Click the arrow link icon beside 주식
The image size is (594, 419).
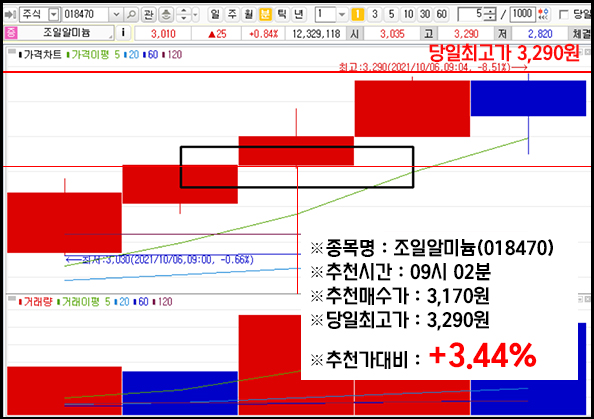pos(10,15)
